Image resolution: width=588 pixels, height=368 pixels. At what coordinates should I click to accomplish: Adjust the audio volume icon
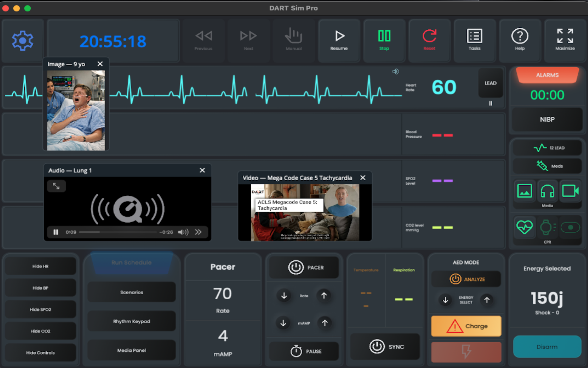click(183, 232)
